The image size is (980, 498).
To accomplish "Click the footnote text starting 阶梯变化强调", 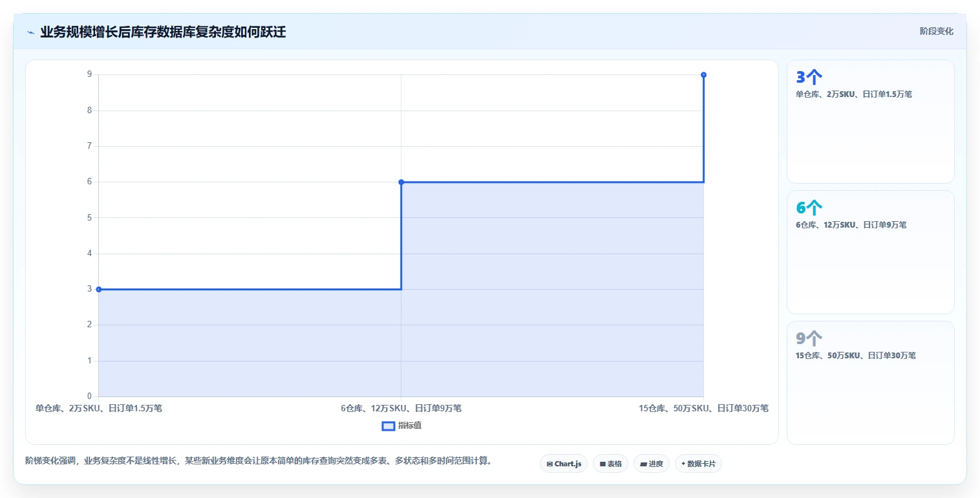I will 259,461.
